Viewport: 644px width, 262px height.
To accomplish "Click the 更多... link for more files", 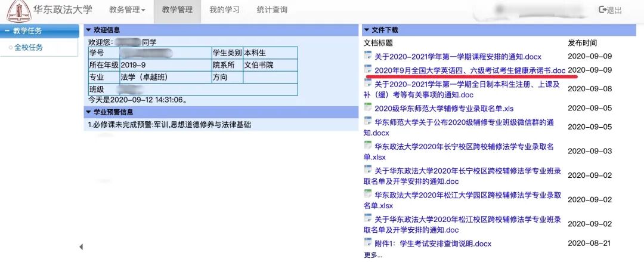I will (x=373, y=255).
